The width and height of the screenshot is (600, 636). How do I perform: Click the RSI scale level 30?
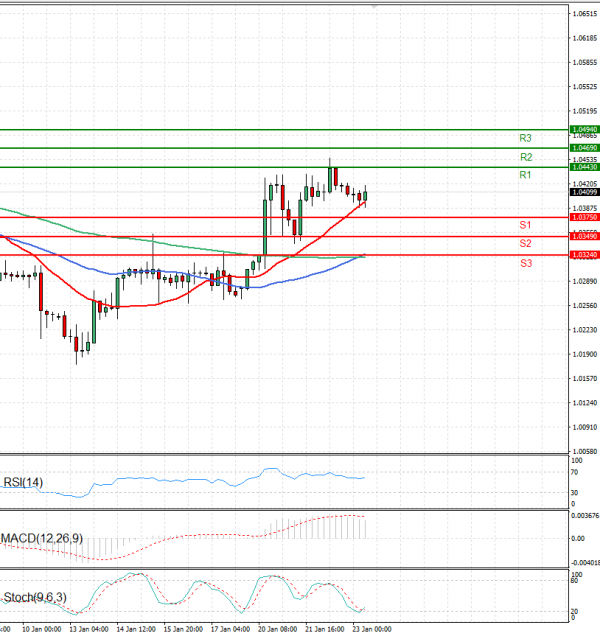tap(574, 493)
